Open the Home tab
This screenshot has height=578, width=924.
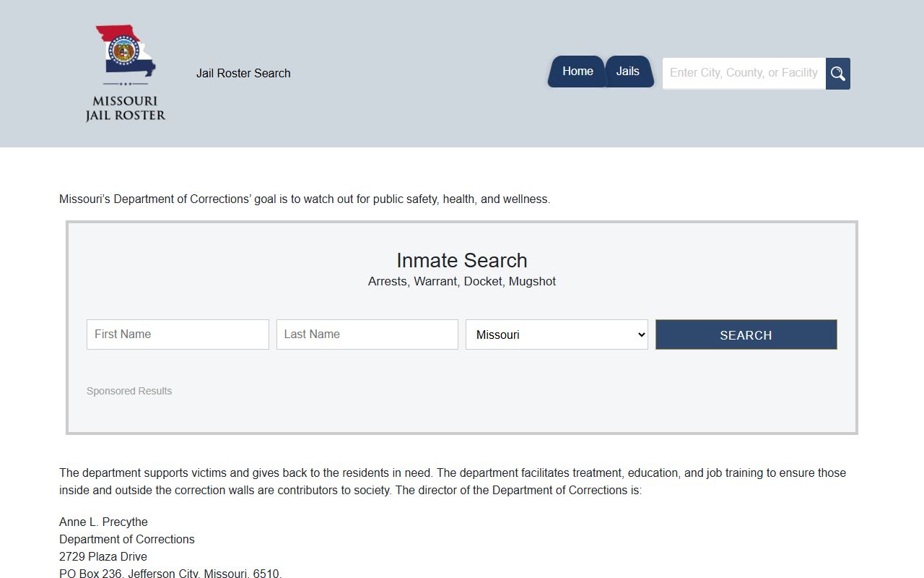click(x=577, y=72)
